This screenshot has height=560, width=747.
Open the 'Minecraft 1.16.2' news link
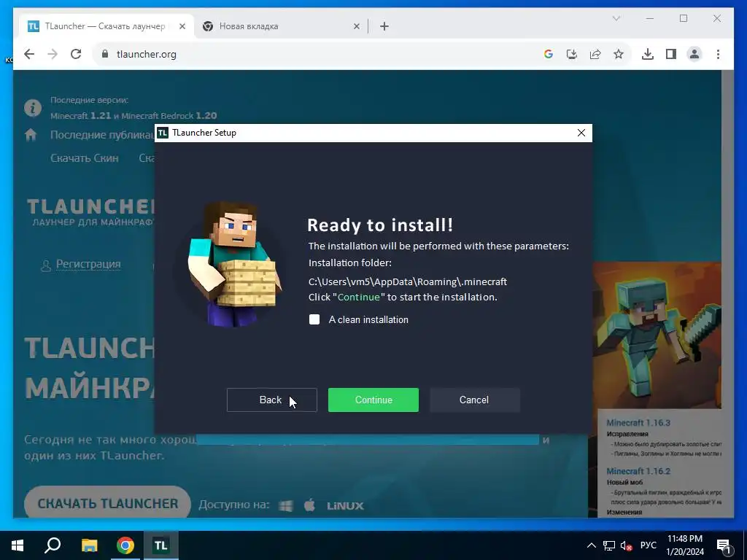(x=638, y=471)
